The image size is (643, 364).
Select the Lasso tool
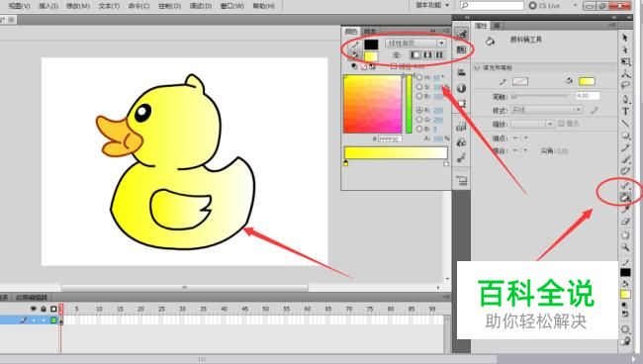pyautogui.click(x=625, y=85)
